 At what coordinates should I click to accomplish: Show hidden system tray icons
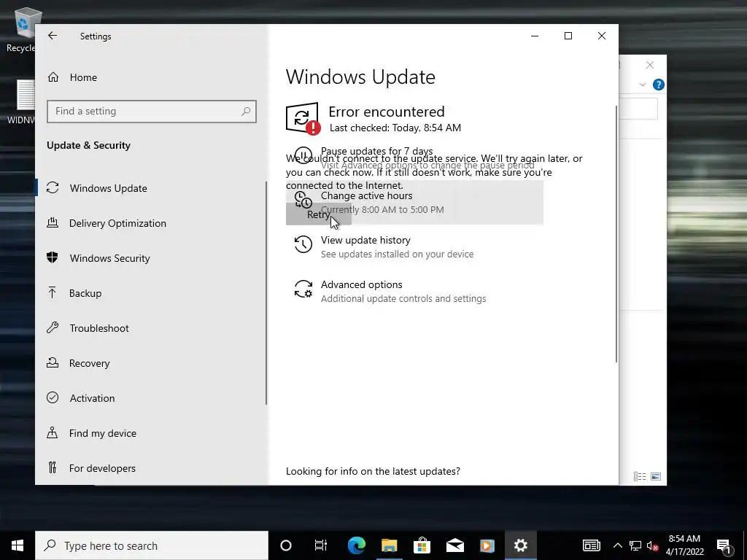[x=617, y=545]
